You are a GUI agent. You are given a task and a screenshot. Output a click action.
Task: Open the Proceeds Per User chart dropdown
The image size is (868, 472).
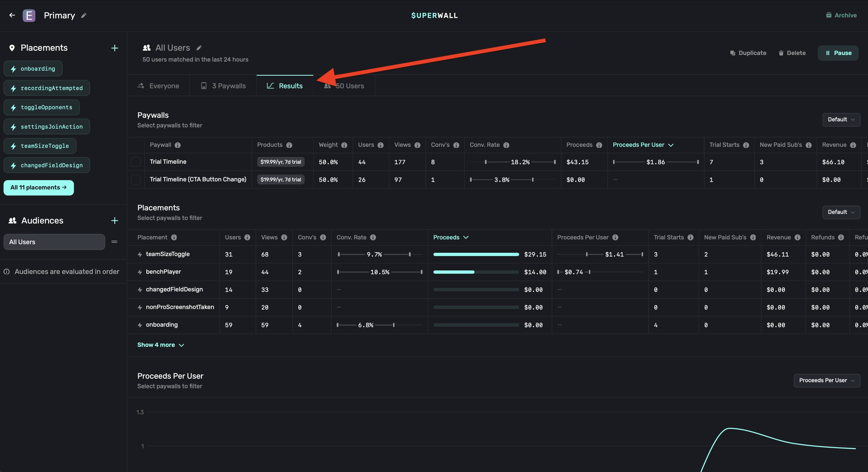(x=827, y=380)
